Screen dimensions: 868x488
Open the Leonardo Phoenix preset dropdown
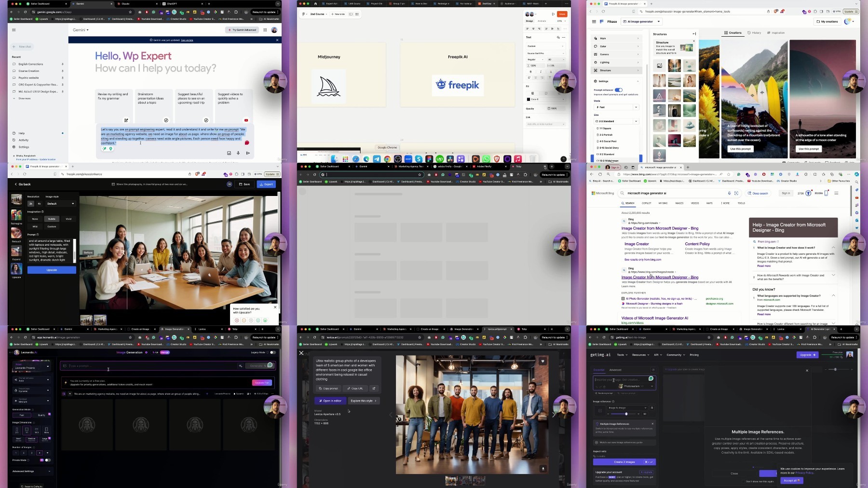click(31, 367)
